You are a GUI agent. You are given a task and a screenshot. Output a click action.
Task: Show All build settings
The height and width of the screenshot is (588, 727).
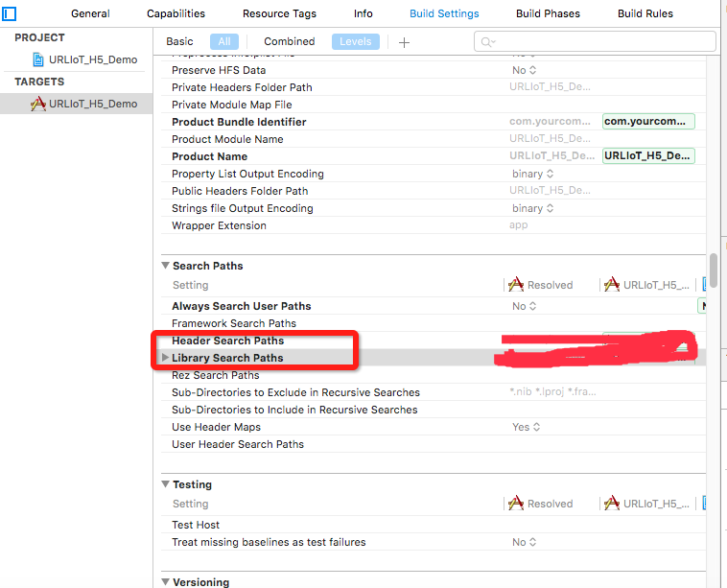224,42
